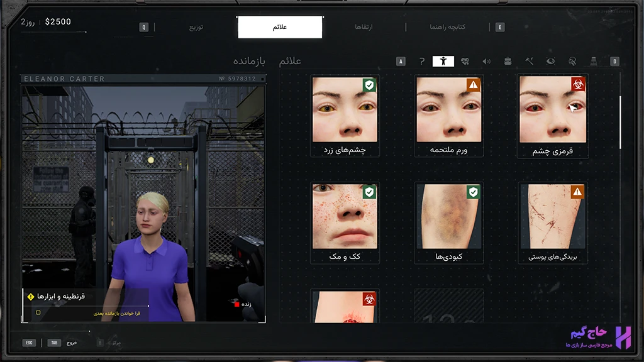Open the sound speaker symptoms category
Screen dimensions: 644x362
coord(486,61)
